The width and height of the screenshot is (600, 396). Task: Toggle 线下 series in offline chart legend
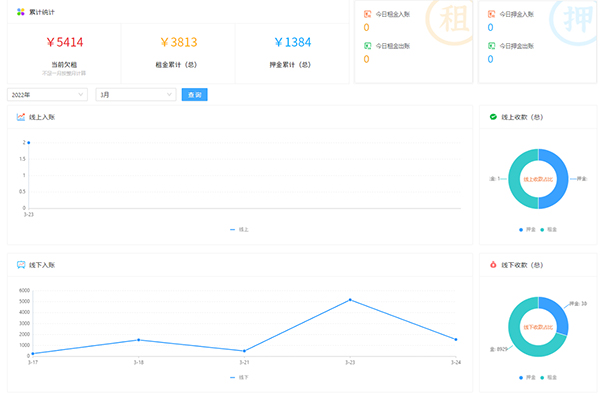point(239,377)
